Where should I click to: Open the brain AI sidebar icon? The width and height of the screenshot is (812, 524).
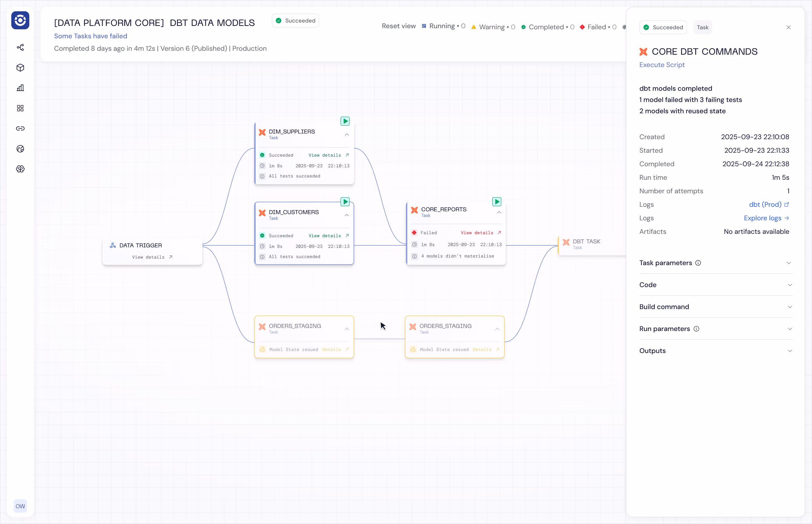(20, 169)
